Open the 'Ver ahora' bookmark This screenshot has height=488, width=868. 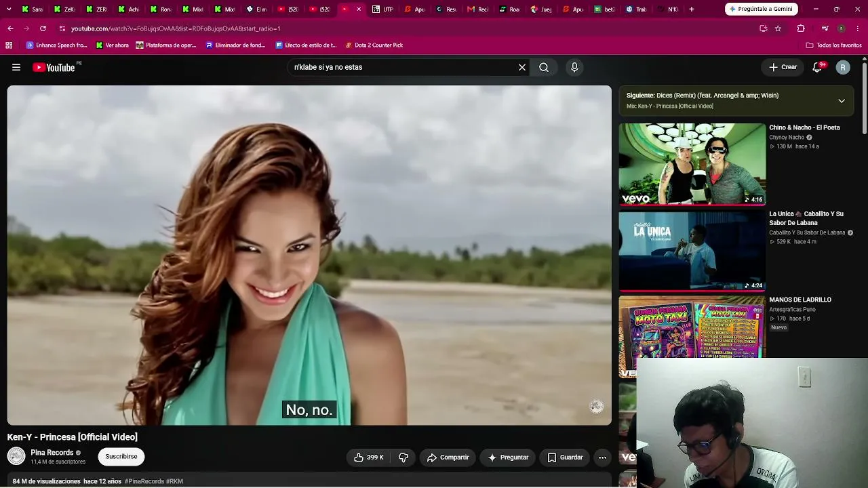click(112, 45)
